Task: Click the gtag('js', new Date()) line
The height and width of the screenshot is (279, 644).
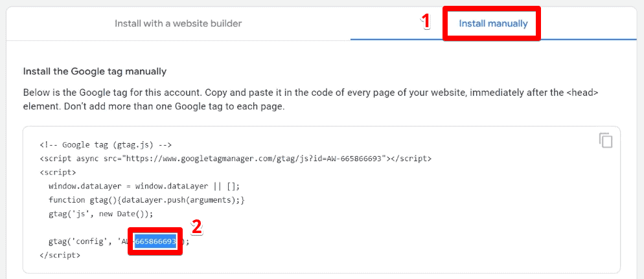Action: point(100,214)
